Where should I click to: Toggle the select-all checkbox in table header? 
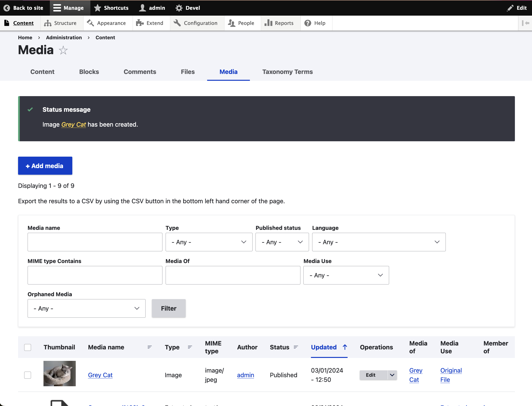(x=28, y=347)
